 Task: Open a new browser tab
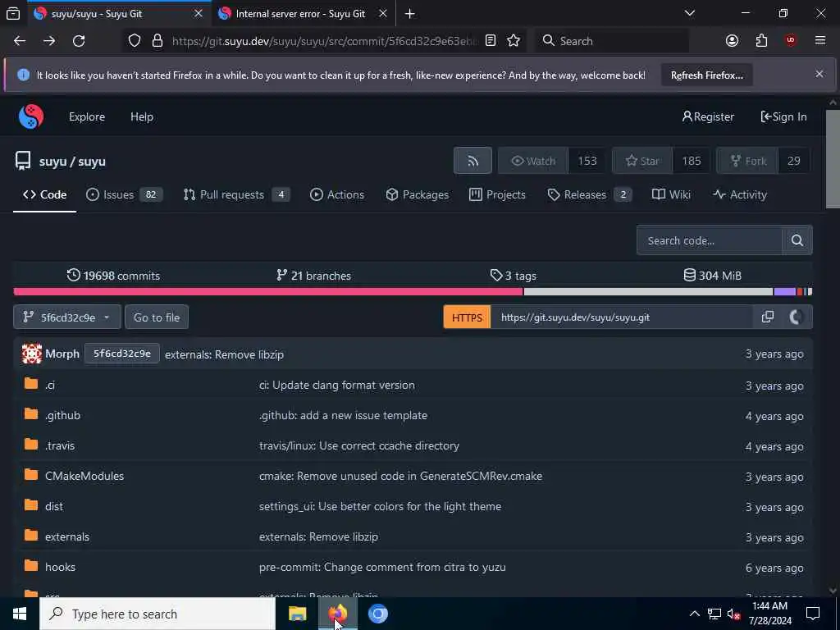(x=410, y=14)
